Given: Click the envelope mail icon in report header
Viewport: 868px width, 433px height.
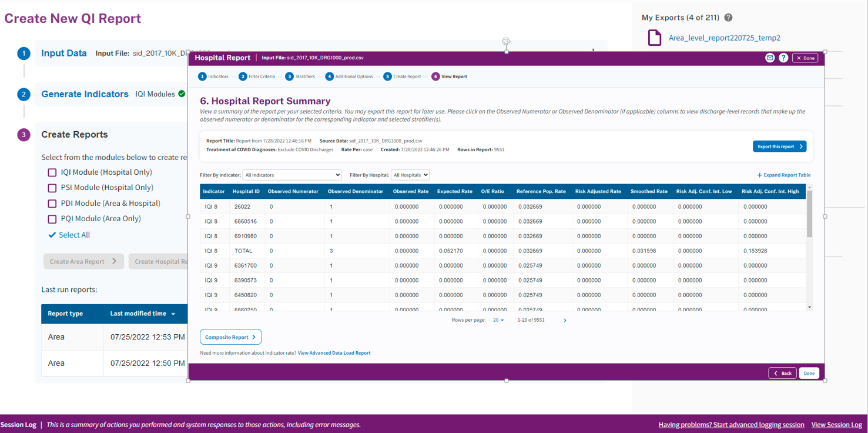Looking at the screenshot, I should pyautogui.click(x=770, y=58).
